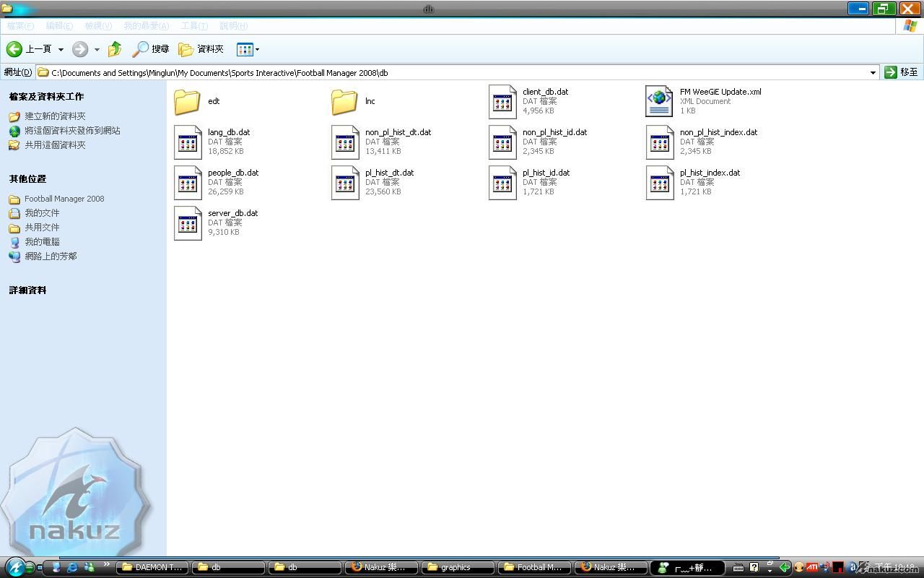This screenshot has height=578, width=924.
Task: Select the people_db.dat file icon
Action: coord(188,183)
